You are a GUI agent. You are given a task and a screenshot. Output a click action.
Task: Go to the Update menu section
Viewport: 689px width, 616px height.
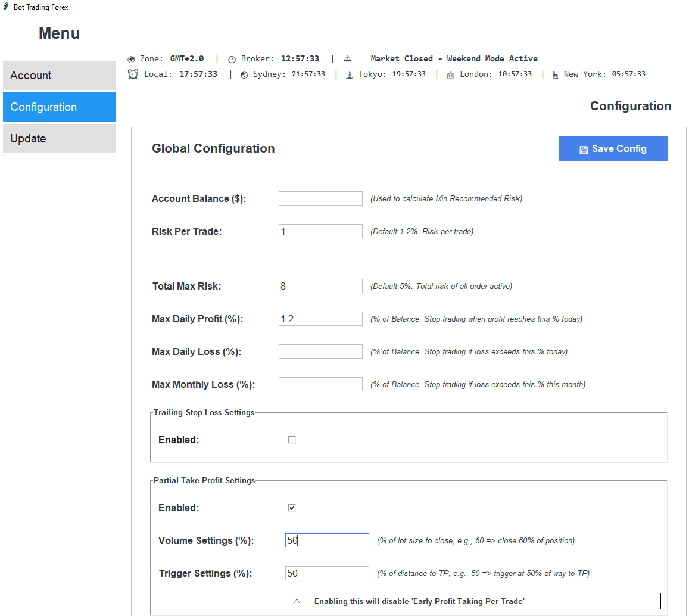[x=60, y=139]
